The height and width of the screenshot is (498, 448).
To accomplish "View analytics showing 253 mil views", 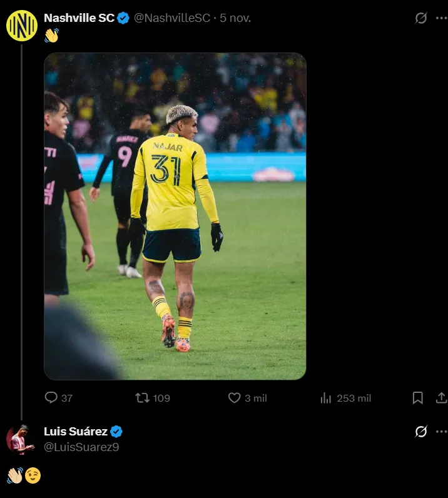I will point(326,398).
